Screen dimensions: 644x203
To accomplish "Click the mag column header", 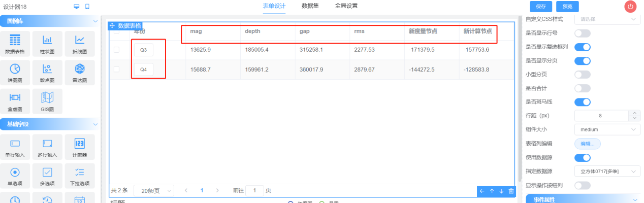I will click(x=196, y=31).
